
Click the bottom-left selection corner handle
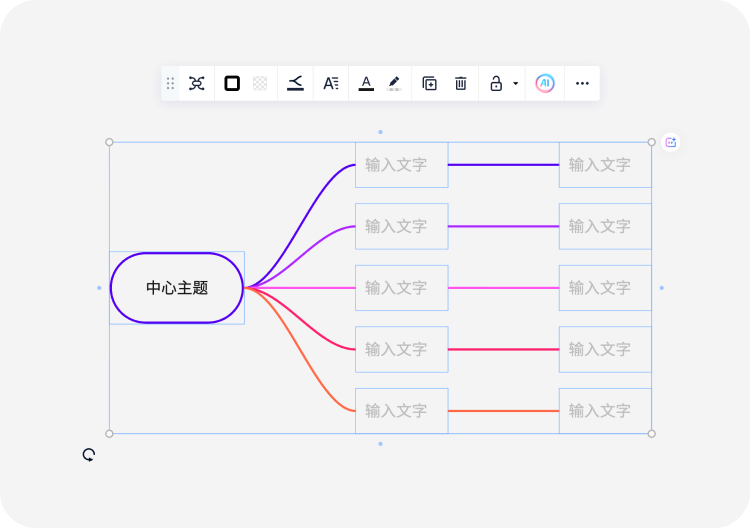(x=109, y=434)
